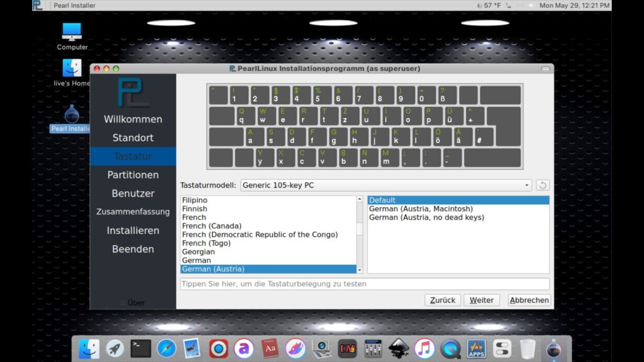Click the Pearl Installer flask dock icon
This screenshot has width=644, height=362.
pyautogui.click(x=553, y=348)
